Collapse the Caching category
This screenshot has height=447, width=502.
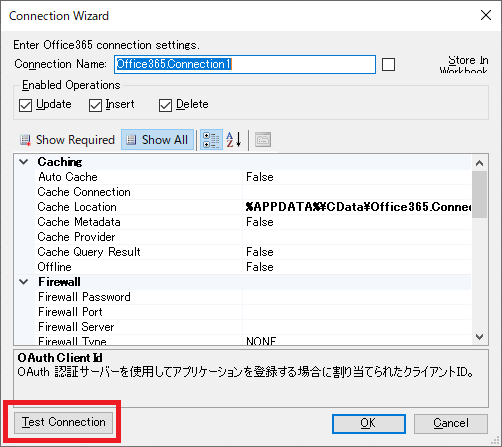[24, 162]
